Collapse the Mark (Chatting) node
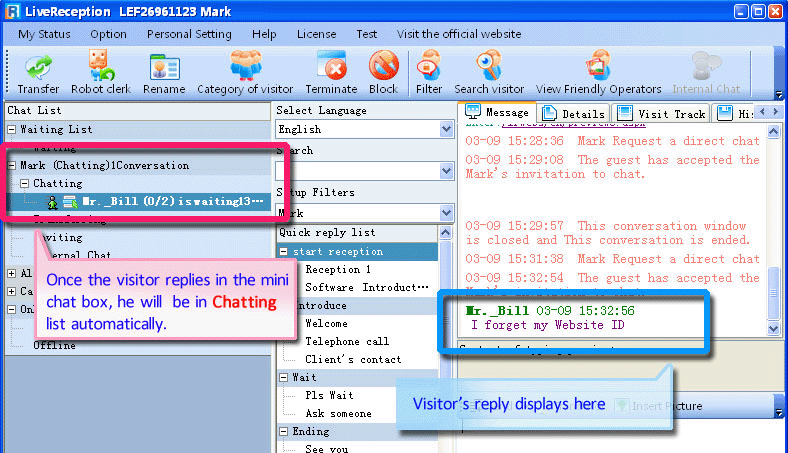This screenshot has width=788, height=453. (x=12, y=165)
